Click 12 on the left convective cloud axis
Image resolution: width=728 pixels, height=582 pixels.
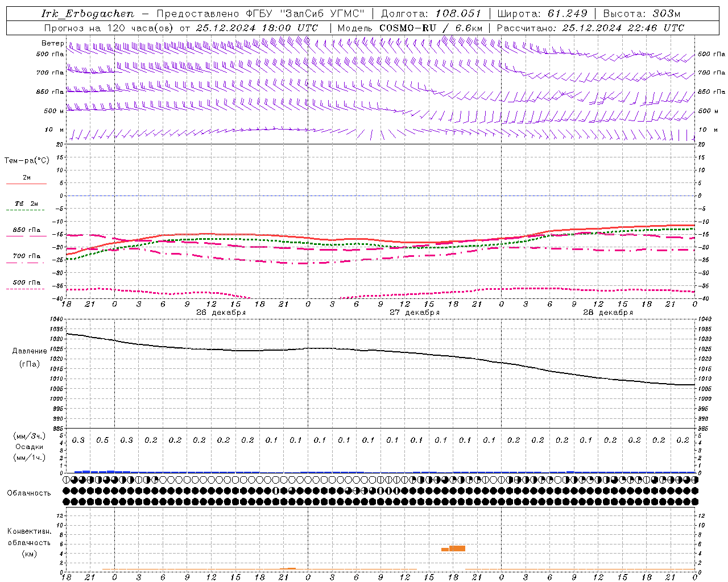60,516
